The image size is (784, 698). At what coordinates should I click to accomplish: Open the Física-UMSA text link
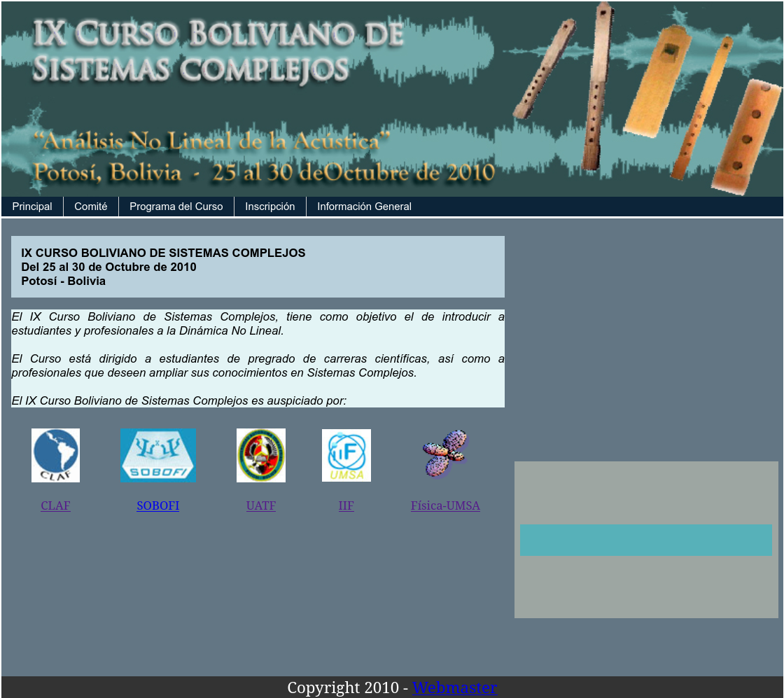click(445, 505)
